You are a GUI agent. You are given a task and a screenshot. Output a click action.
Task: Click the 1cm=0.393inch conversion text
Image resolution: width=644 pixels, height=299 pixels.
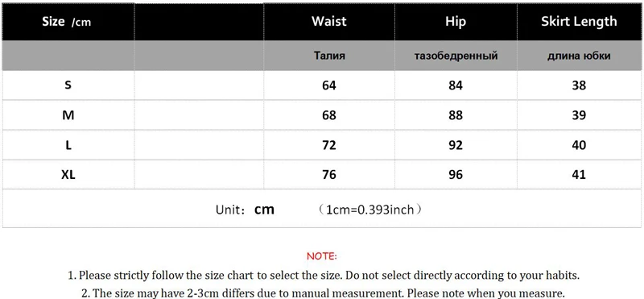point(370,210)
